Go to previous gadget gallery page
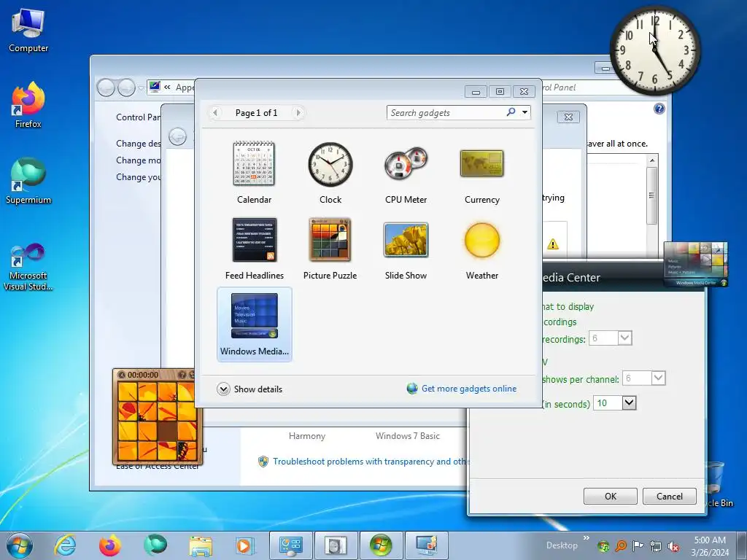 pos(215,113)
